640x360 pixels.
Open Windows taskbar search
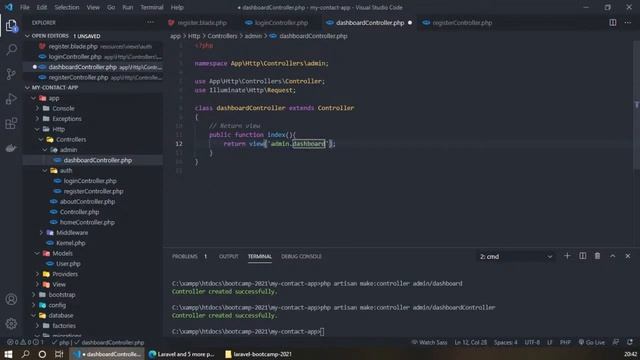click(25, 354)
